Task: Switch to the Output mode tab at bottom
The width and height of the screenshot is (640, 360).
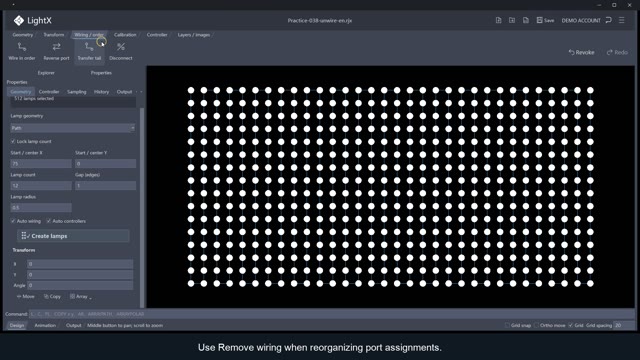Action: [x=73, y=325]
